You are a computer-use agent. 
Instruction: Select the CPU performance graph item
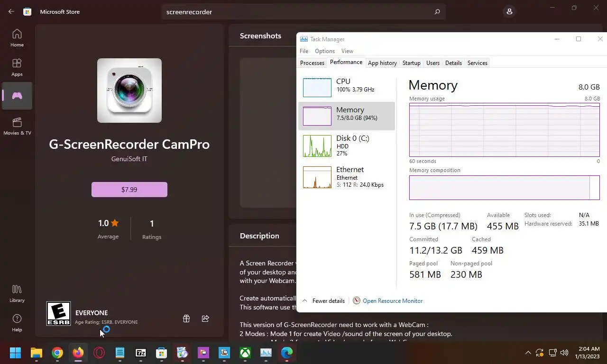(x=347, y=88)
